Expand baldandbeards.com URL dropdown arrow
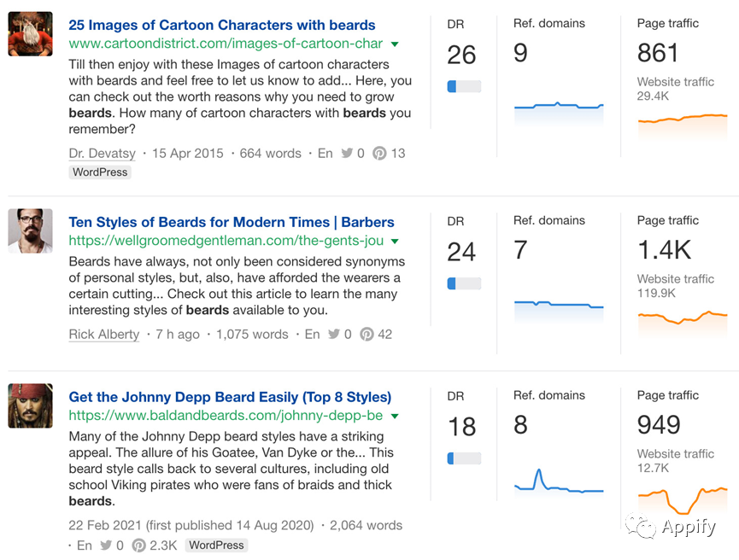The image size is (739, 560). 395,417
